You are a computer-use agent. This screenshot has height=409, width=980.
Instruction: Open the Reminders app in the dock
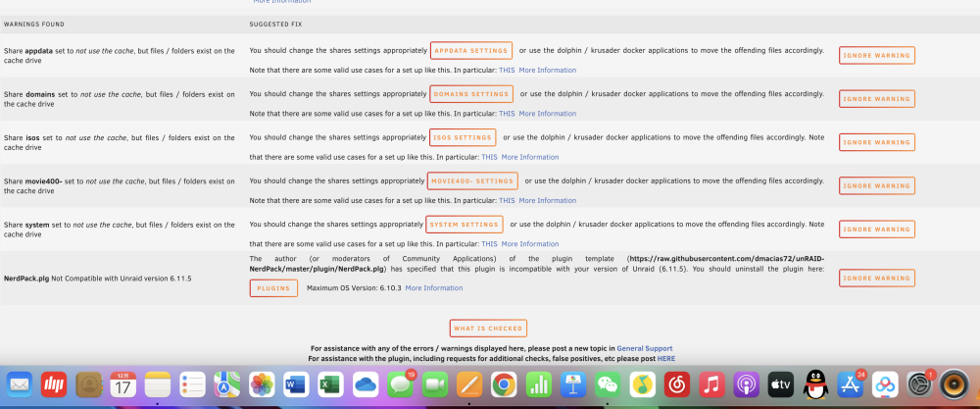192,384
